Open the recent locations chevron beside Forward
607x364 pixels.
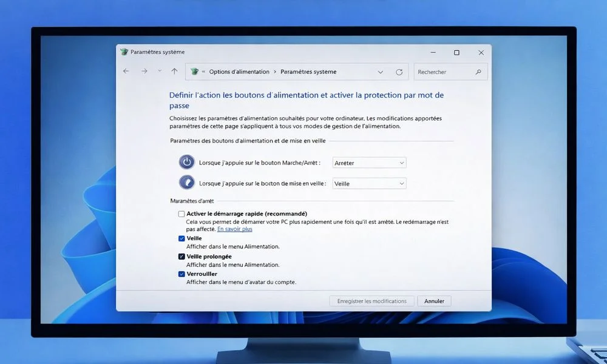click(x=160, y=72)
